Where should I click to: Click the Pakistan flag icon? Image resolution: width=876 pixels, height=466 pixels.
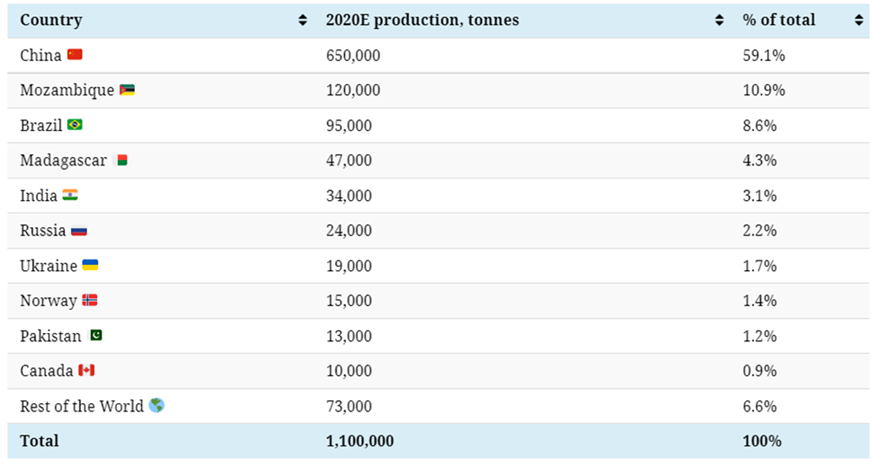pyautogui.click(x=96, y=336)
